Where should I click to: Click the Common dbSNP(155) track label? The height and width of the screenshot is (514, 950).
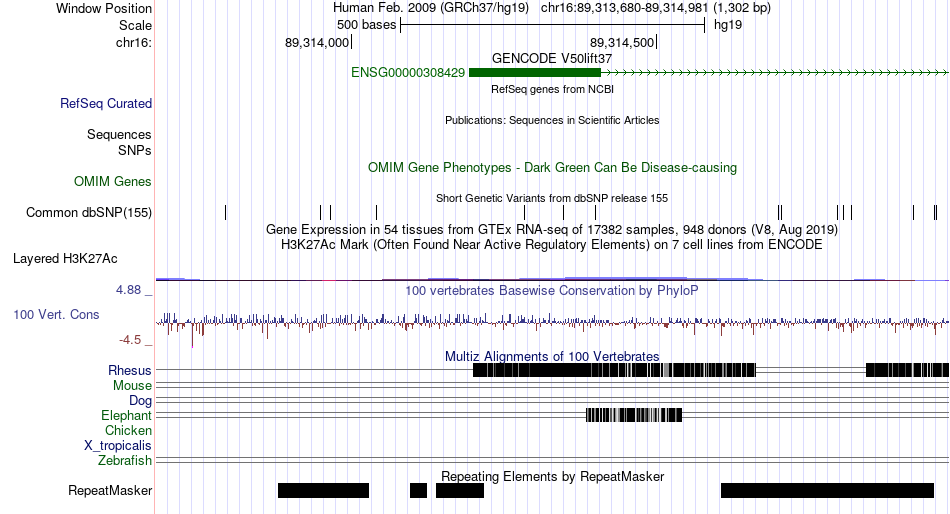coord(88,213)
